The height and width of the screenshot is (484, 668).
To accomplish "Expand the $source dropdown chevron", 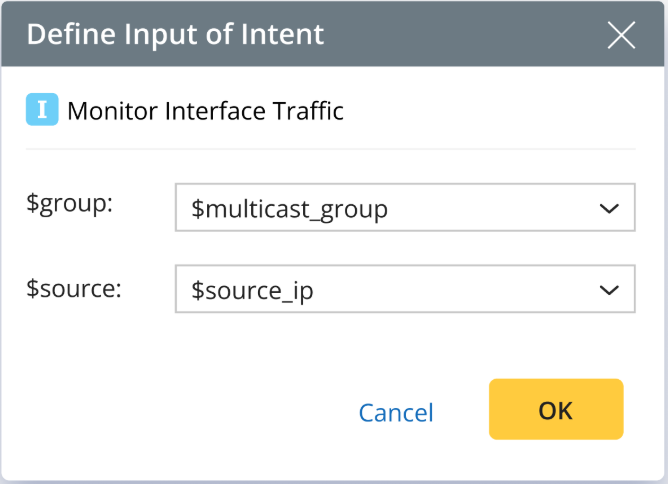I will pyautogui.click(x=608, y=290).
